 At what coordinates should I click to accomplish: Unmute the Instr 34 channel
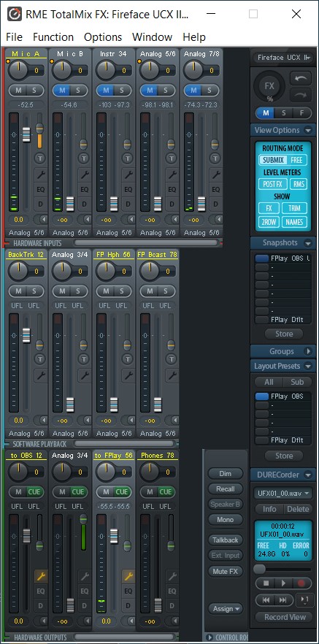[x=106, y=91]
